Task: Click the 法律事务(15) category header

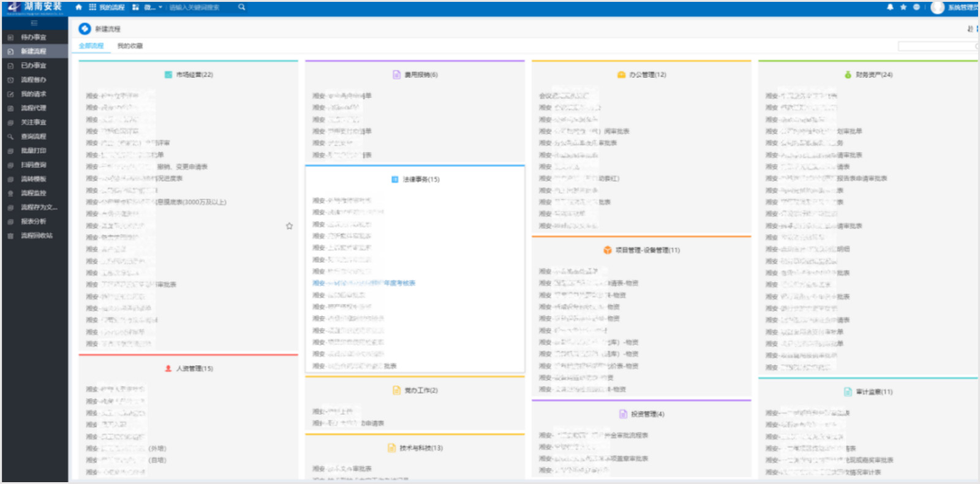Action: pyautogui.click(x=415, y=180)
